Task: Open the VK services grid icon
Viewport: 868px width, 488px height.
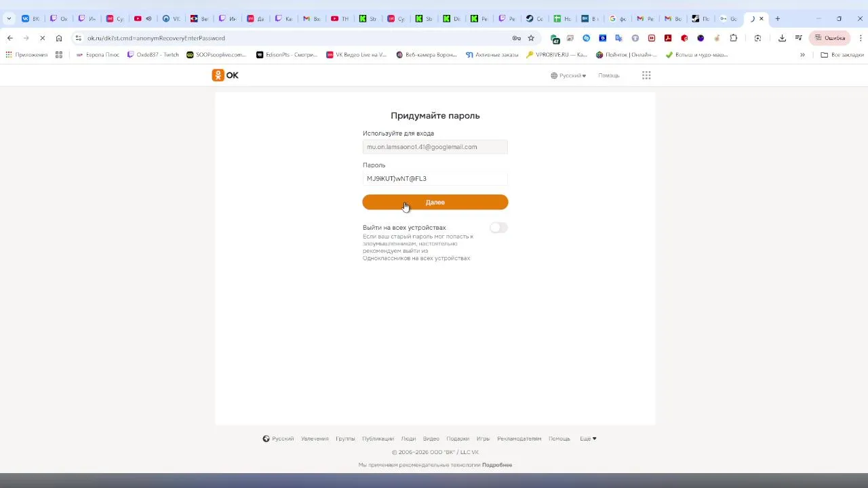Action: [x=646, y=75]
